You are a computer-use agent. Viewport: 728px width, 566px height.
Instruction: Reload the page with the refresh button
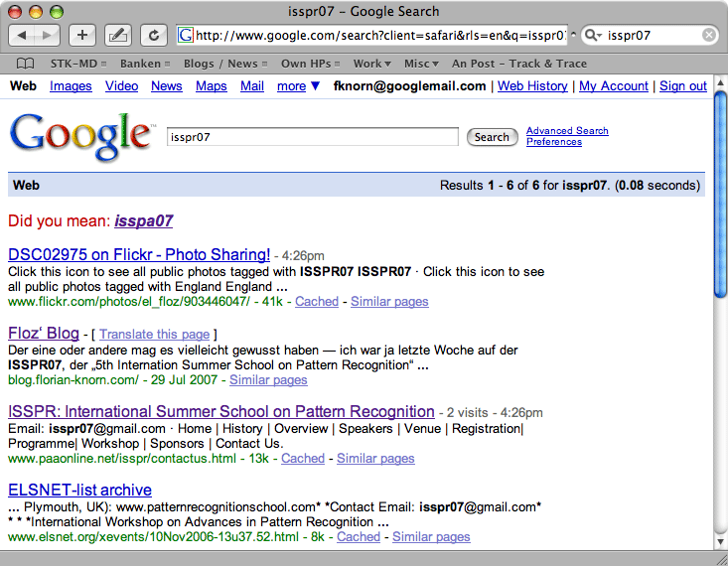(154, 36)
